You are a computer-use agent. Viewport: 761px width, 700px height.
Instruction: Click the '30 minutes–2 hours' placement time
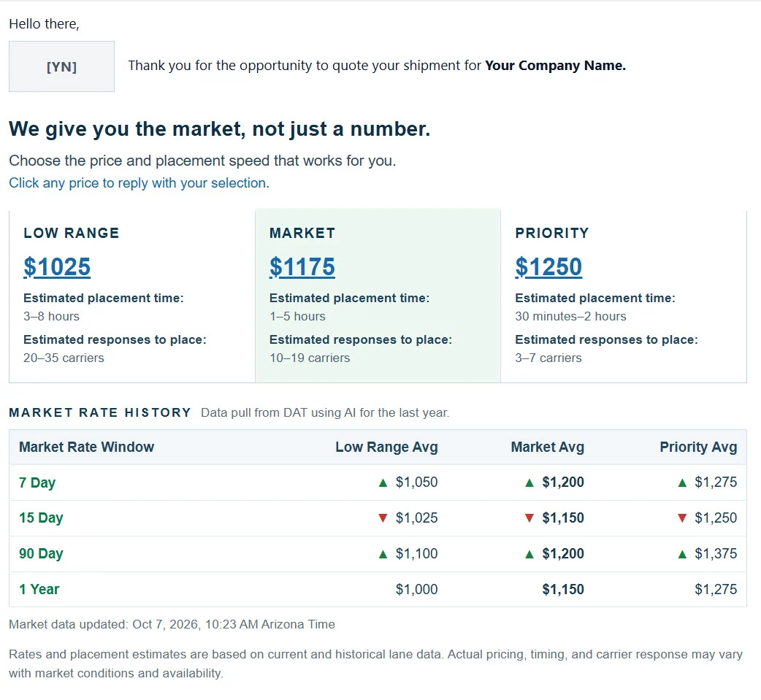point(571,316)
